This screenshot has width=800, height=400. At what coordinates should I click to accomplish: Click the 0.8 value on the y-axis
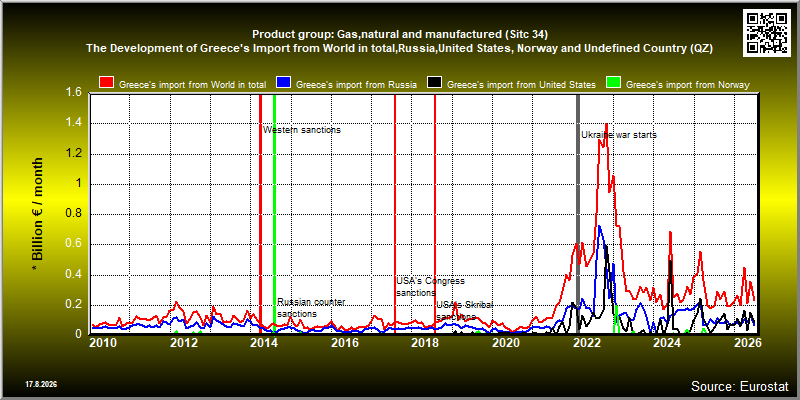[x=74, y=214]
